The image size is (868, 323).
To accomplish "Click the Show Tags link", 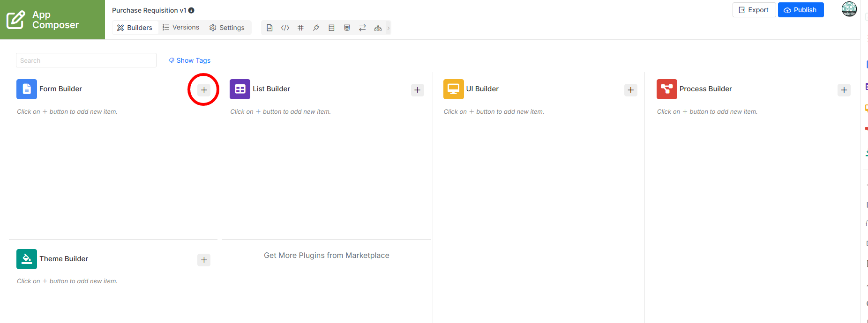I will tap(189, 60).
